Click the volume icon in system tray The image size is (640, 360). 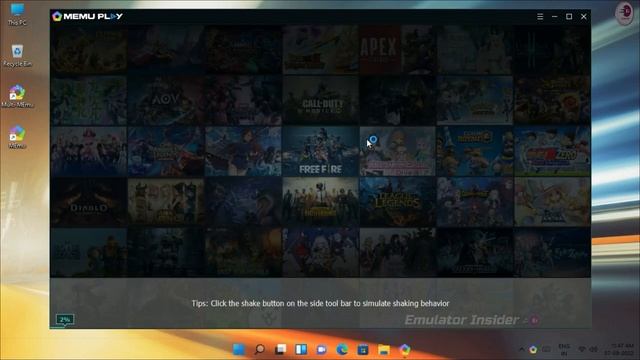(593, 349)
